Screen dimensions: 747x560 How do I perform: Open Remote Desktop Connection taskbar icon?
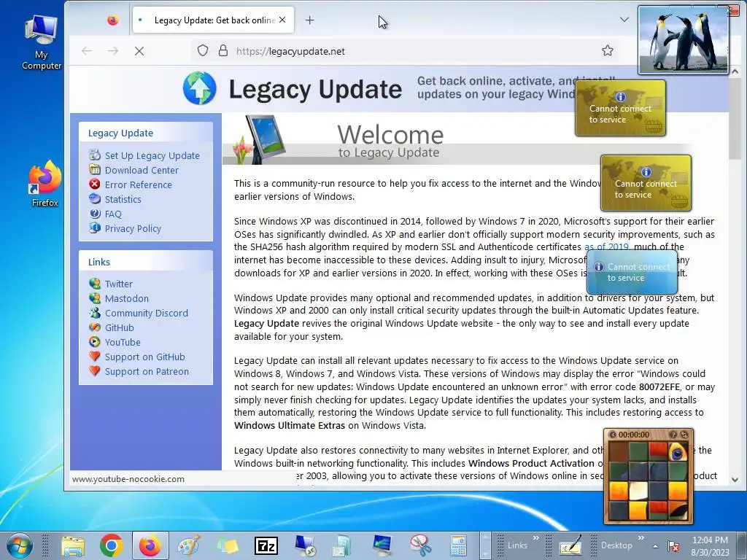pyautogui.click(x=305, y=545)
